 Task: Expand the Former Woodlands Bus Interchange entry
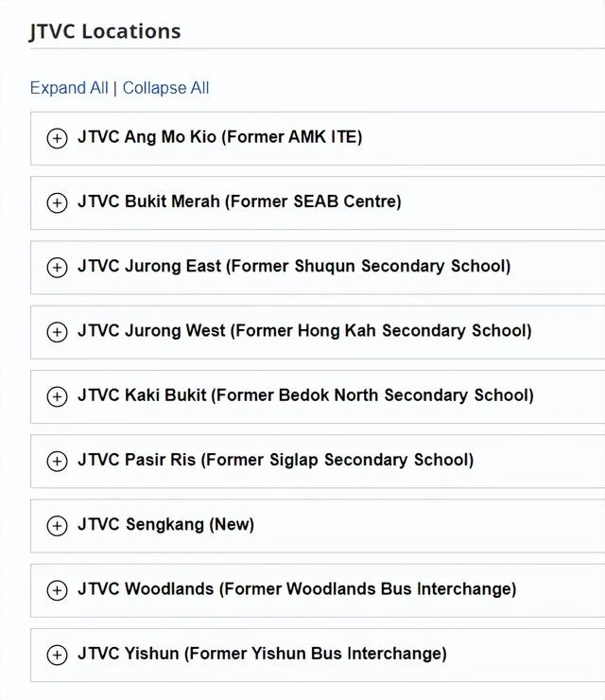(318, 590)
